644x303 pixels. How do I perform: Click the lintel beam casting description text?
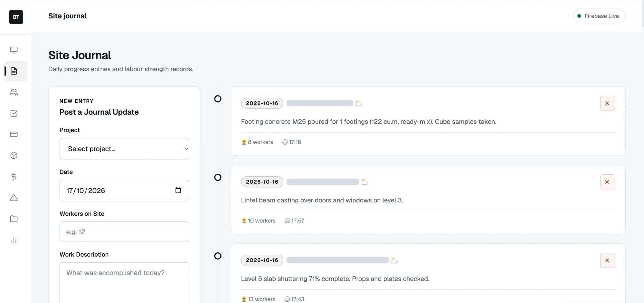point(322,200)
